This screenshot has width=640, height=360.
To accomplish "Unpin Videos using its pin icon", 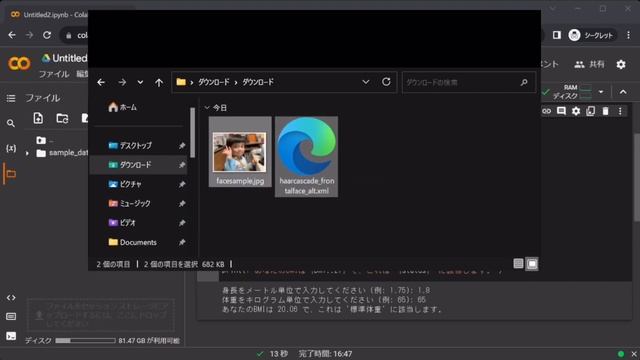I will tap(182, 223).
